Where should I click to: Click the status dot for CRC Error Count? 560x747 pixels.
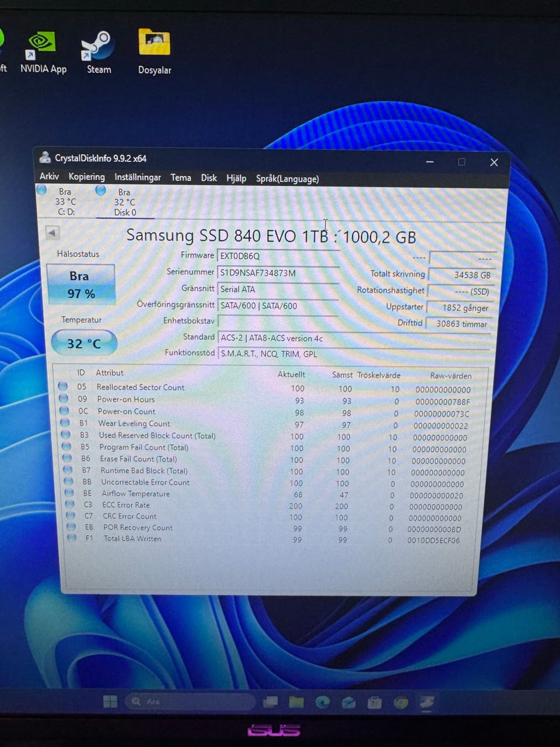(71, 515)
